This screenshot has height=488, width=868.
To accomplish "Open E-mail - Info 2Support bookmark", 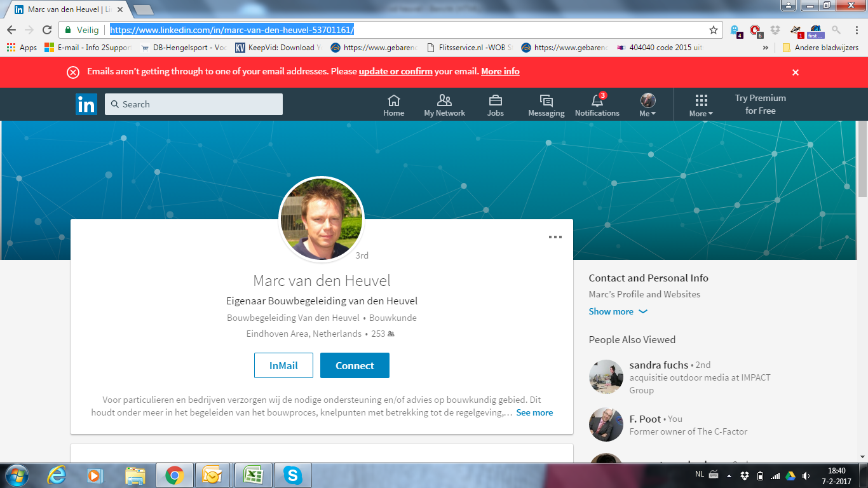I will click(x=88, y=48).
